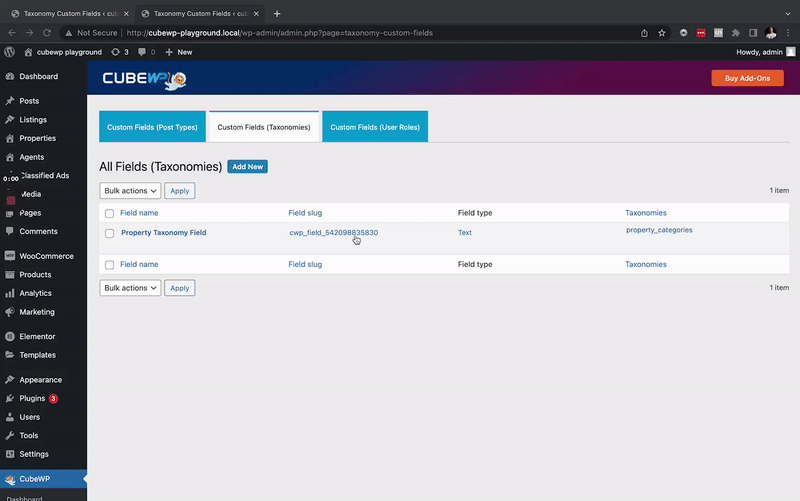Click the share icon in address bar
The image size is (800, 501).
pyautogui.click(x=644, y=33)
